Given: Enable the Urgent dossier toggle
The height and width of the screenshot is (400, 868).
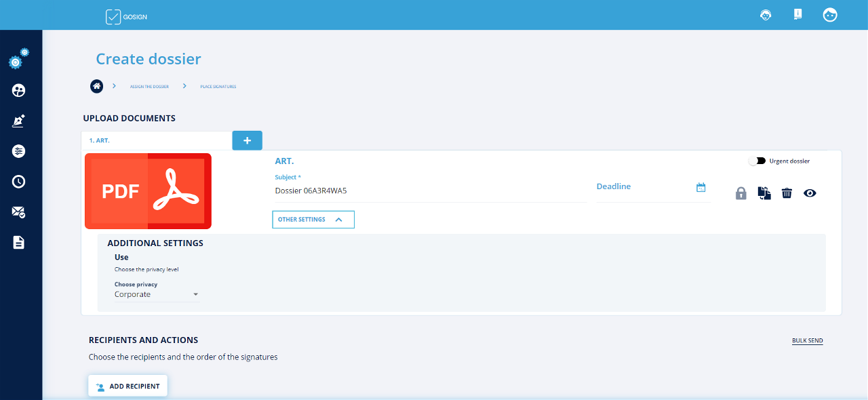Looking at the screenshot, I should 757,161.
